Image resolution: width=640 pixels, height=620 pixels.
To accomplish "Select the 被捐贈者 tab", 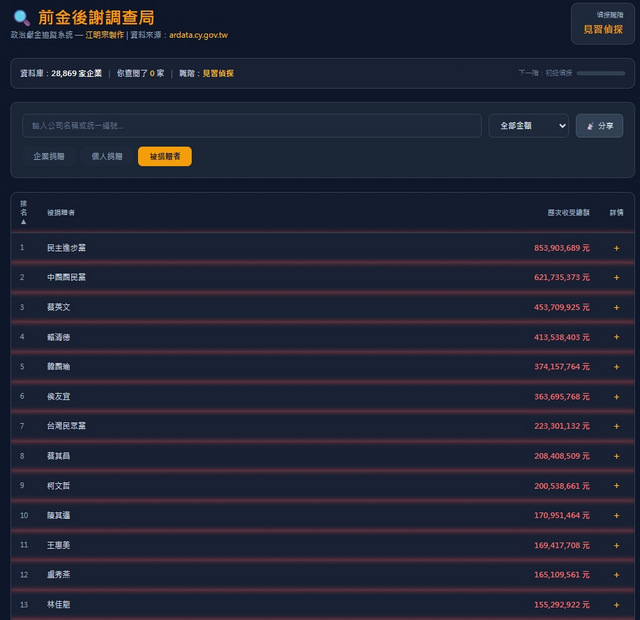I will 165,157.
